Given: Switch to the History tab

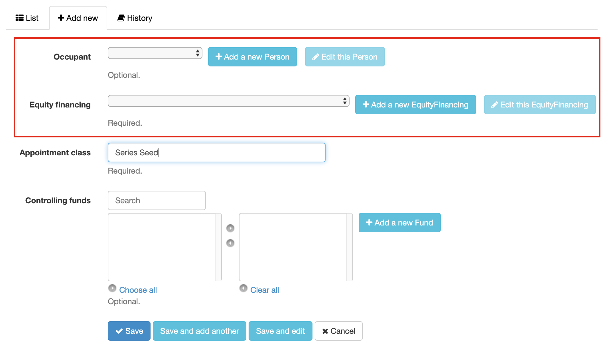Looking at the screenshot, I should click(135, 18).
